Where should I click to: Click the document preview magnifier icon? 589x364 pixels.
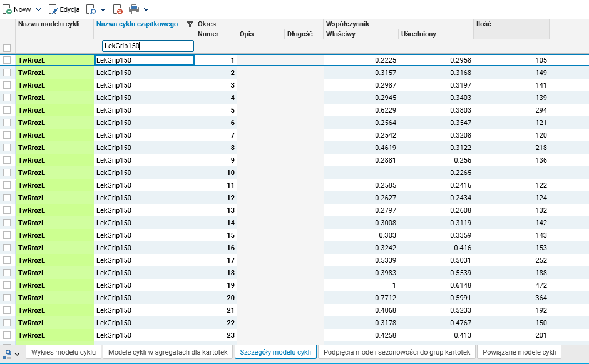[91, 9]
